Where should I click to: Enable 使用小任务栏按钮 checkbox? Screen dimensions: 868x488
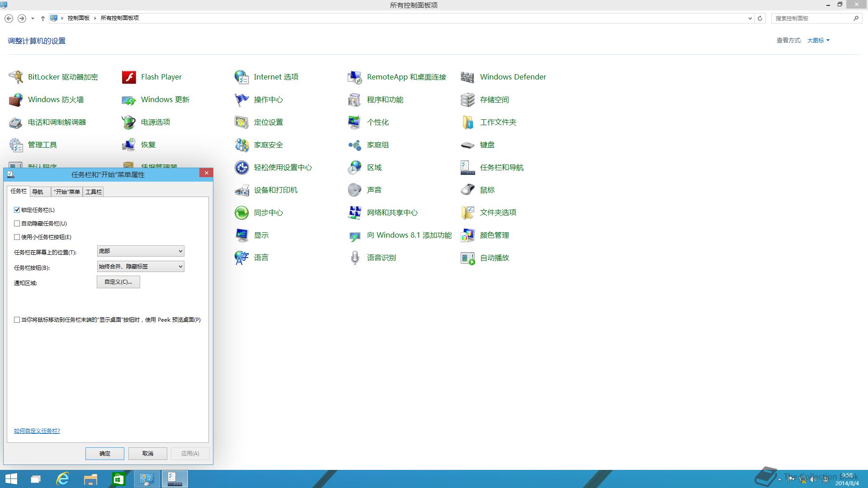[17, 237]
